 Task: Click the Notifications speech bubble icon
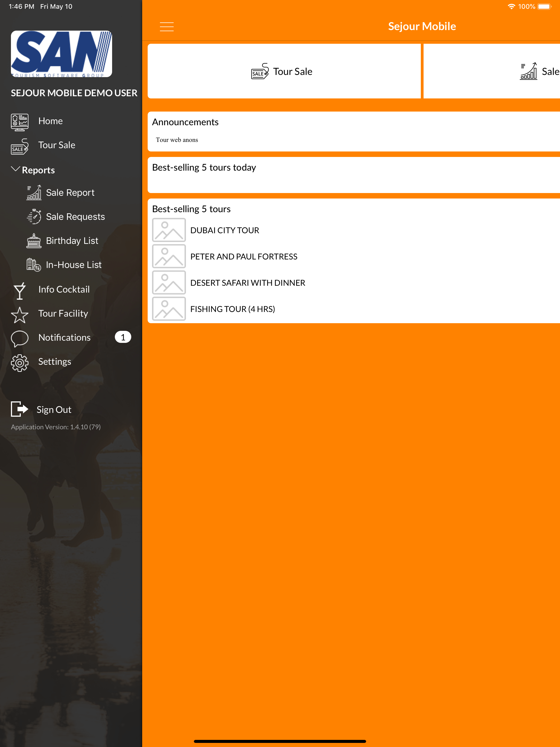[20, 339]
